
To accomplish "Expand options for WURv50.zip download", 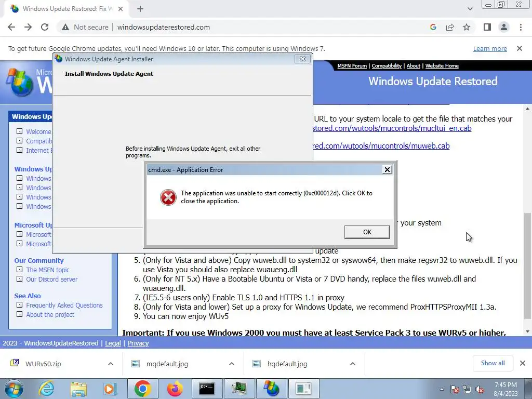I will coord(111,364).
